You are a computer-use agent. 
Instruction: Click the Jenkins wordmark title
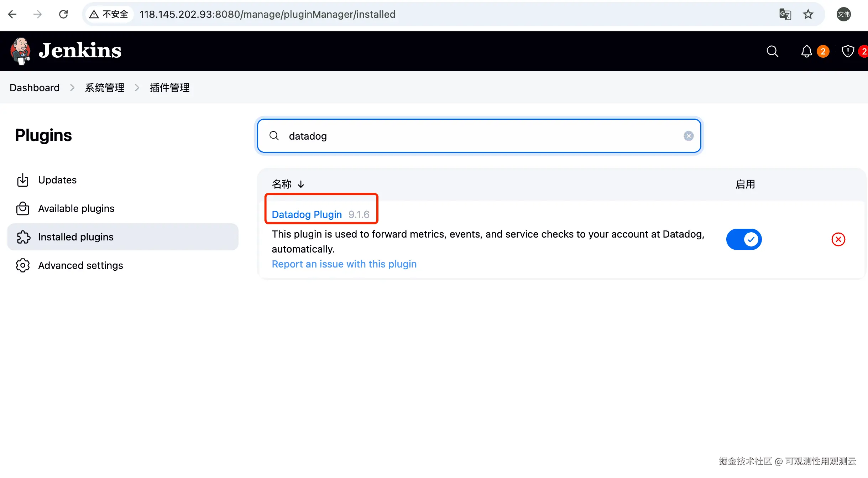pyautogui.click(x=80, y=51)
